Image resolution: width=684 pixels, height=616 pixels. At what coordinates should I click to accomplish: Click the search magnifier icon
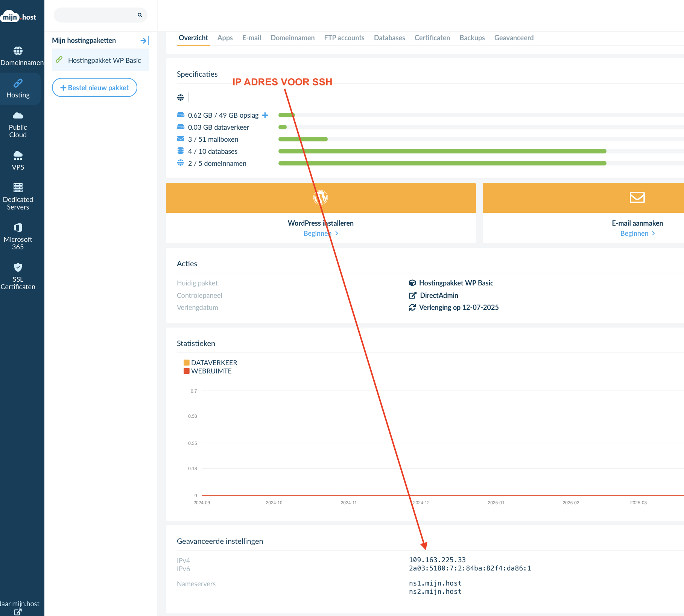click(140, 15)
